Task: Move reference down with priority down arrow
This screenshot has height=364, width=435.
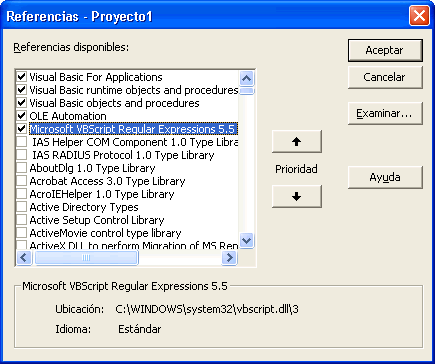Action: coord(297,197)
